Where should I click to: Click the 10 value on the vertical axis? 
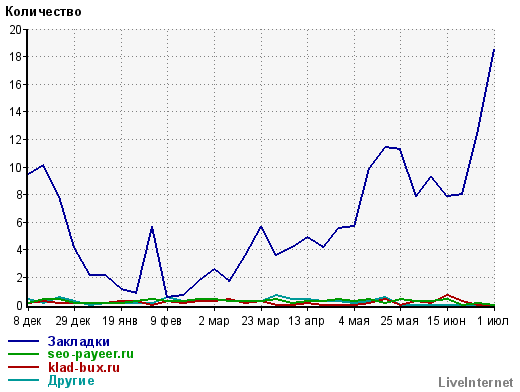pos(15,167)
